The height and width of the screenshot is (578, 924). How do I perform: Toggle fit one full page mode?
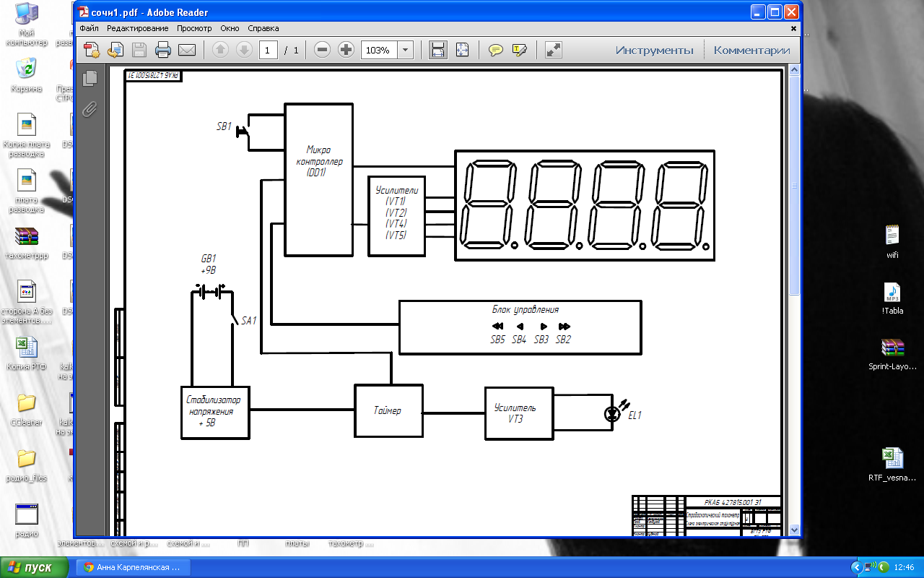pyautogui.click(x=463, y=50)
